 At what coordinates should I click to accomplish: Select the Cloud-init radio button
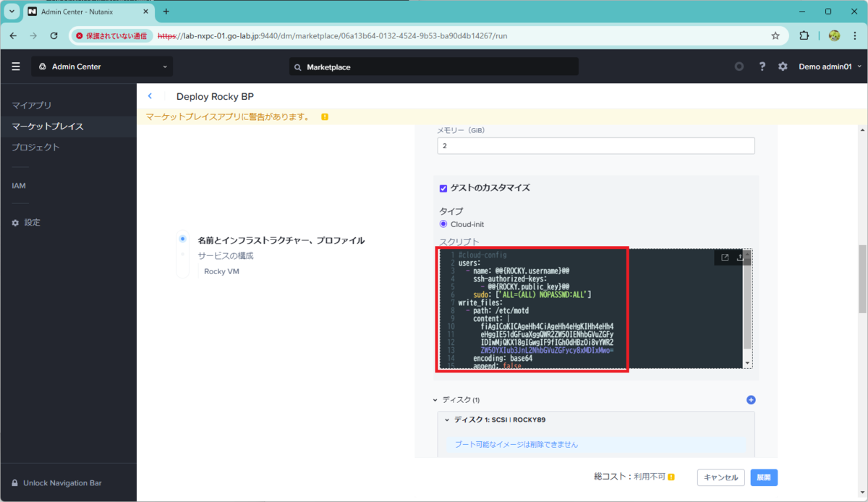(443, 224)
